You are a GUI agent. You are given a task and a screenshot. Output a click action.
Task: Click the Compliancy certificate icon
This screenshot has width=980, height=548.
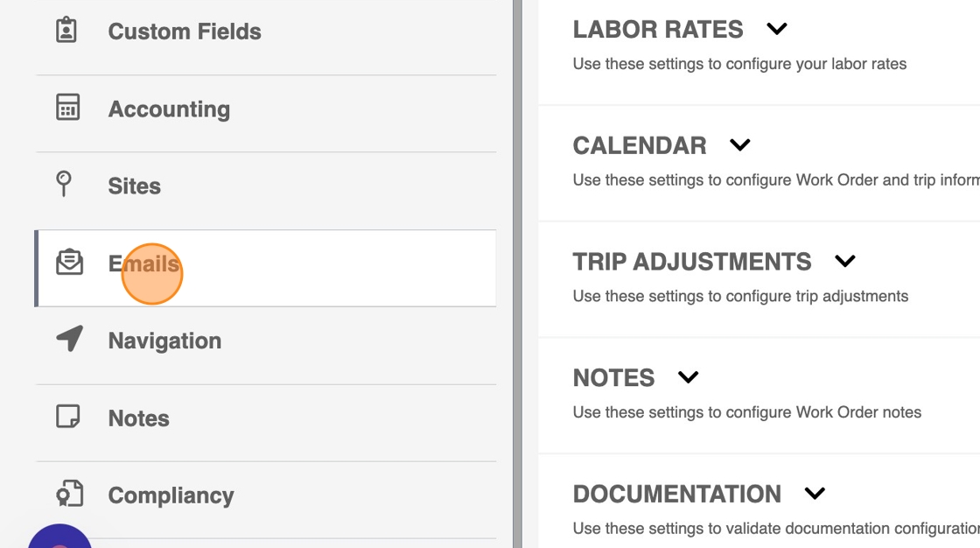click(69, 494)
